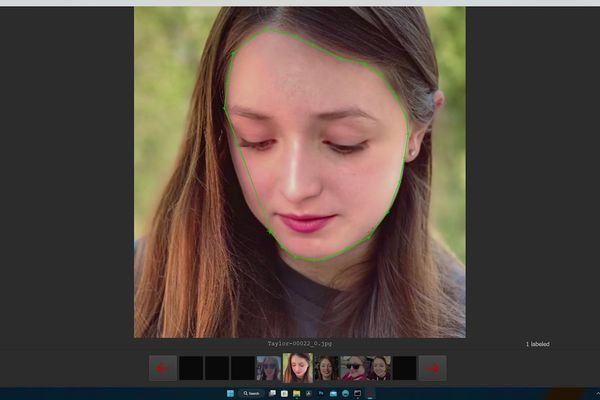Click the Search box in the taskbar
Image resolution: width=600 pixels, height=400 pixels.
pos(251,394)
